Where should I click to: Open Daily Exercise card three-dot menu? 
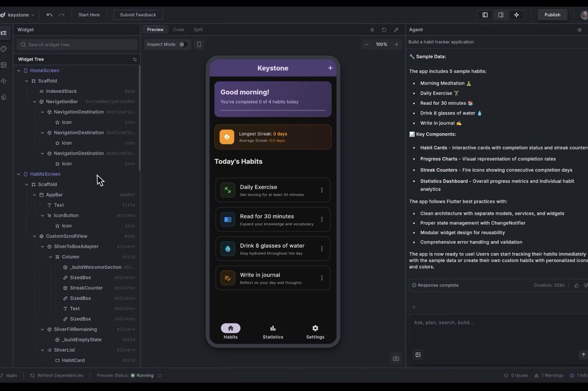(x=322, y=190)
